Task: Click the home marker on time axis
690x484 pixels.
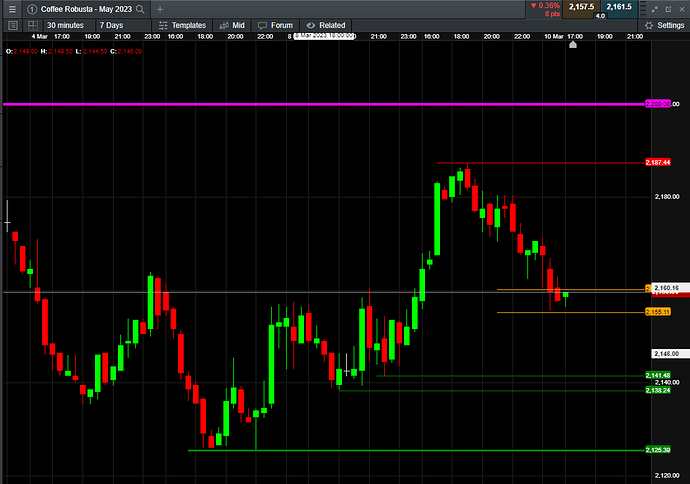Action: click(573, 44)
